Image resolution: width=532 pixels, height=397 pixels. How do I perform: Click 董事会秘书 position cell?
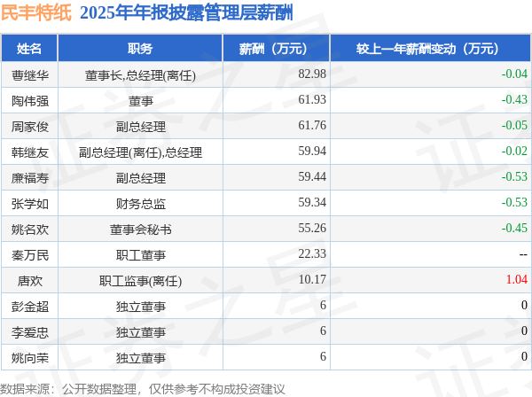[140, 230]
